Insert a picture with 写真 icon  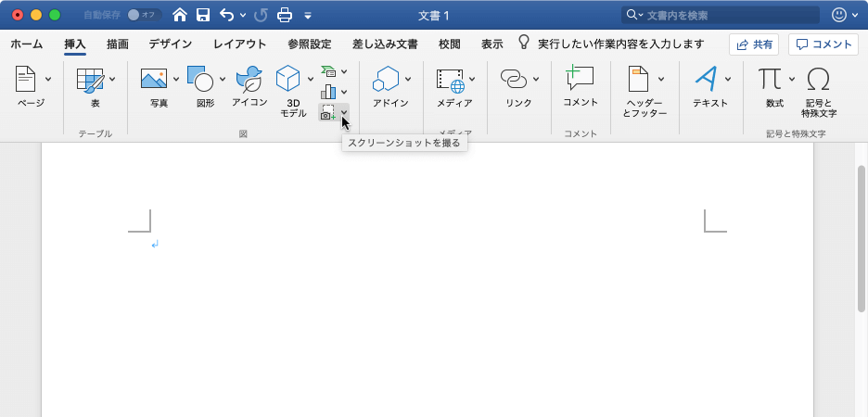(154, 79)
